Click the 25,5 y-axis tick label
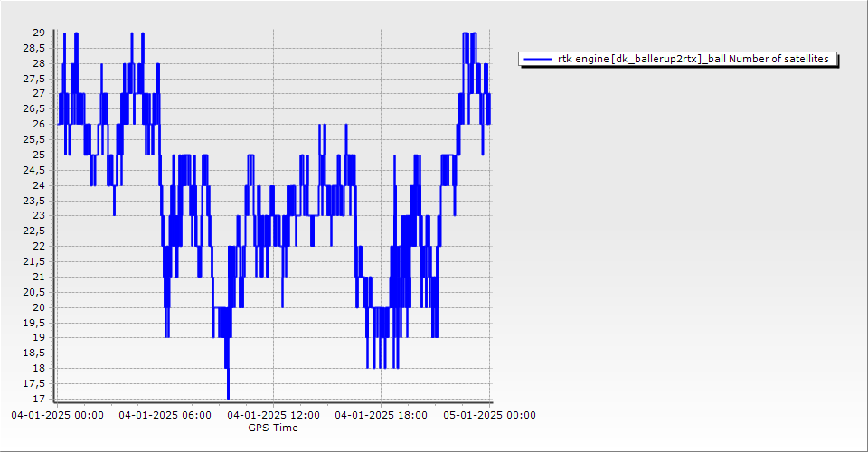The image size is (868, 452). [x=34, y=139]
